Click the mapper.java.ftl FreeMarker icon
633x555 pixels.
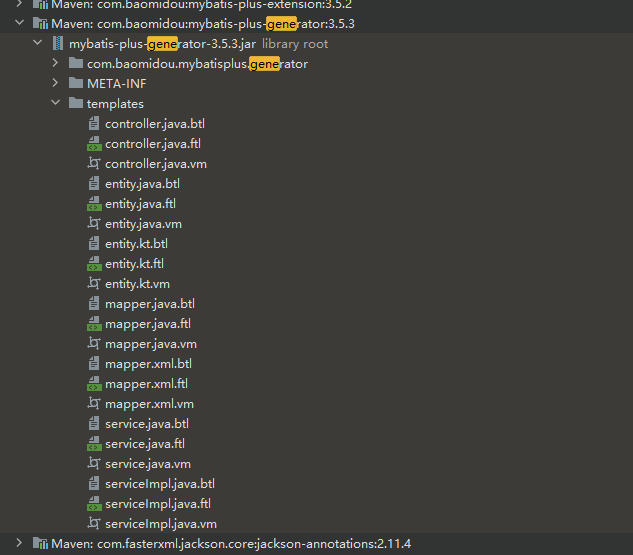coord(94,323)
